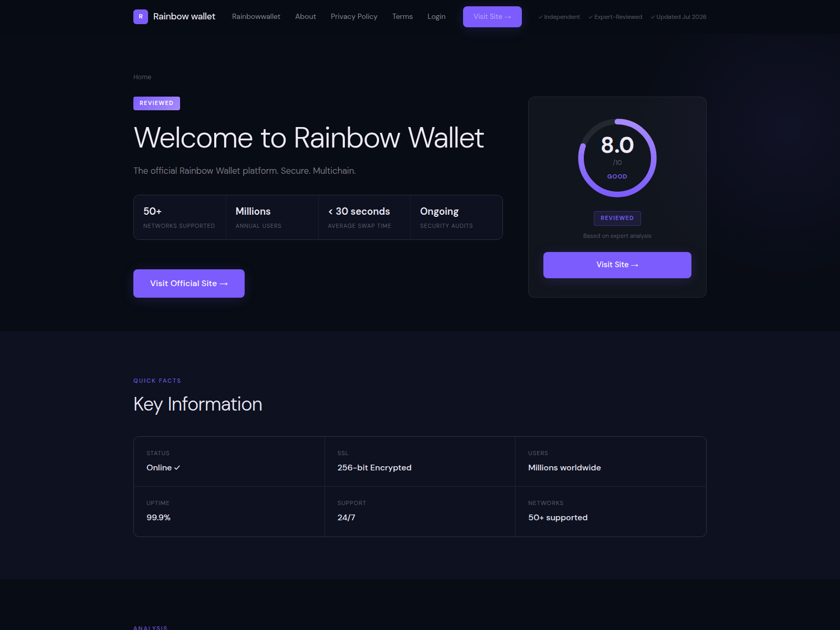Image resolution: width=840 pixels, height=630 pixels.
Task: Click the 24/7 support value
Action: pyautogui.click(x=346, y=518)
